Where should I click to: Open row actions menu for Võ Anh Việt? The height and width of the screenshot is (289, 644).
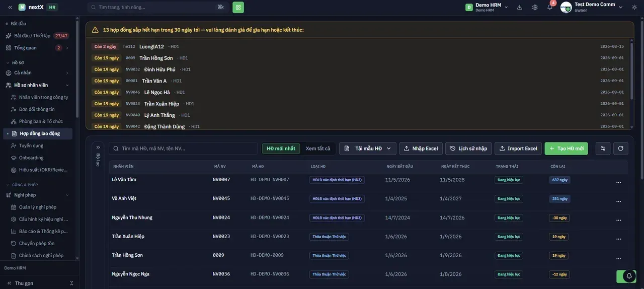coord(619,201)
